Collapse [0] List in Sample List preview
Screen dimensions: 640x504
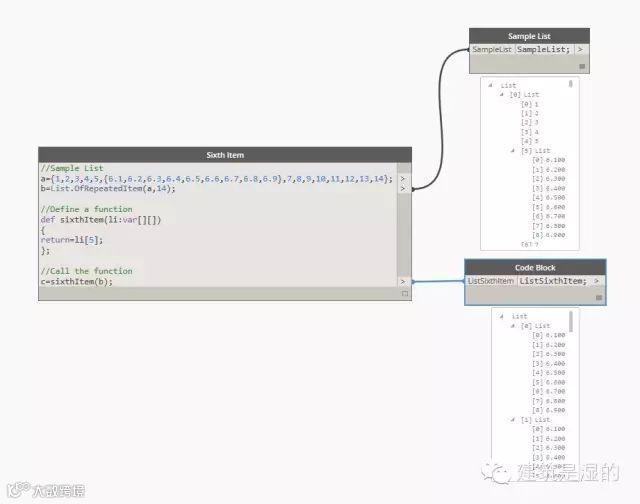[502, 94]
